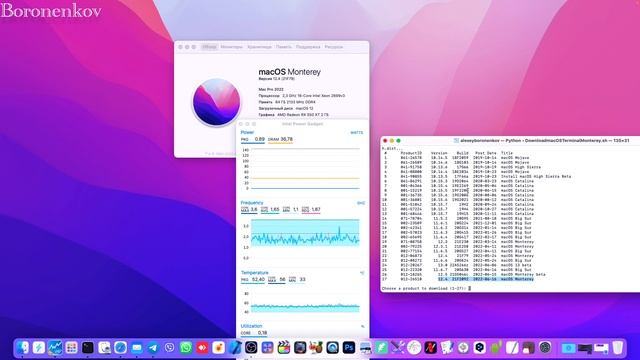Viewport: 640px width, 360px height.
Task: Launch the Xcode hammer icon in Dock
Action: coord(235,347)
